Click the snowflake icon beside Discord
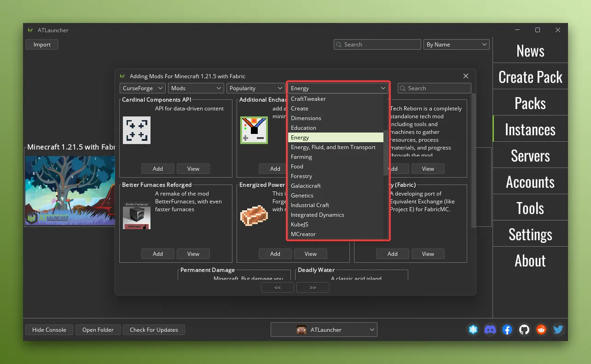 473,329
